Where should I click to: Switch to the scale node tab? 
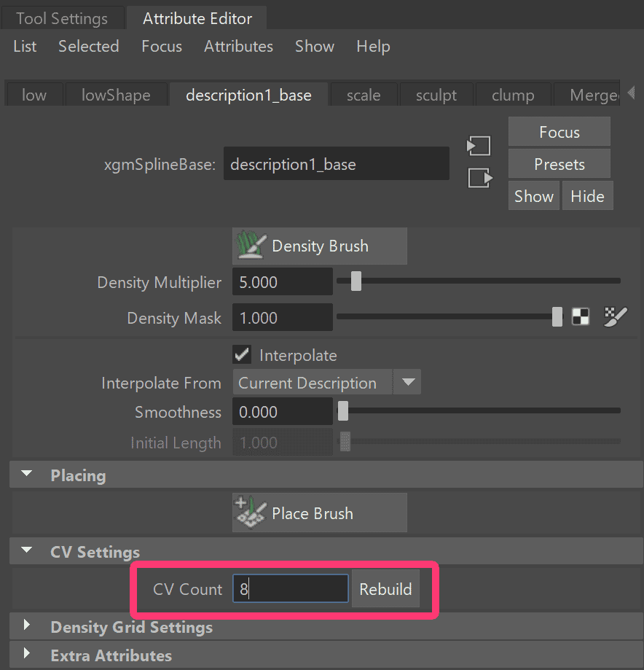(x=364, y=95)
